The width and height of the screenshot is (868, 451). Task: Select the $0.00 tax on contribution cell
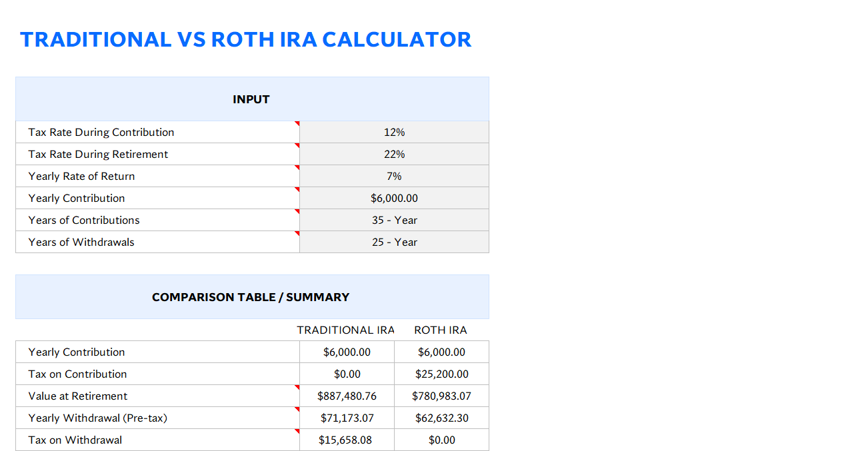347,374
